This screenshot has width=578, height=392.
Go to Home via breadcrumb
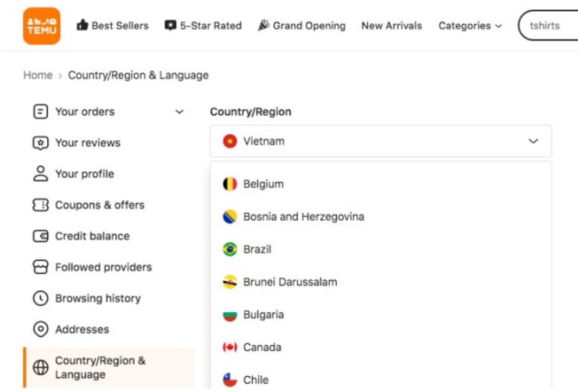[x=38, y=75]
